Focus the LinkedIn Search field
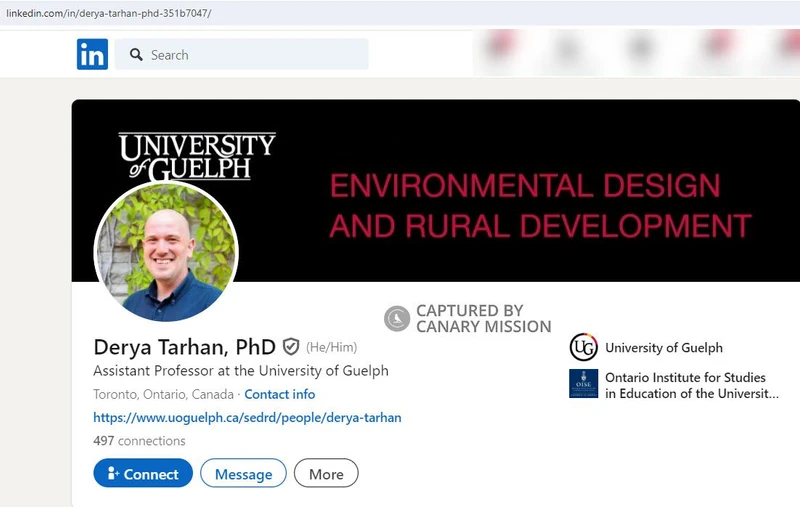The image size is (800, 507). 241,54
